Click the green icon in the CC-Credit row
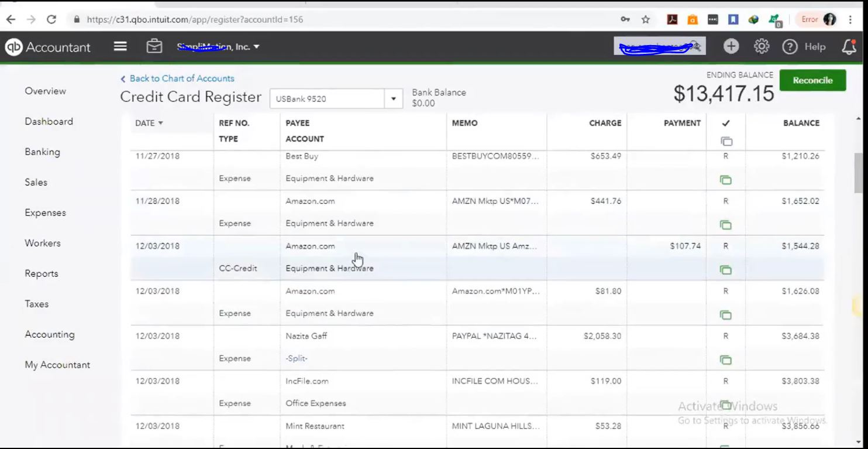The image size is (868, 449). tap(726, 270)
